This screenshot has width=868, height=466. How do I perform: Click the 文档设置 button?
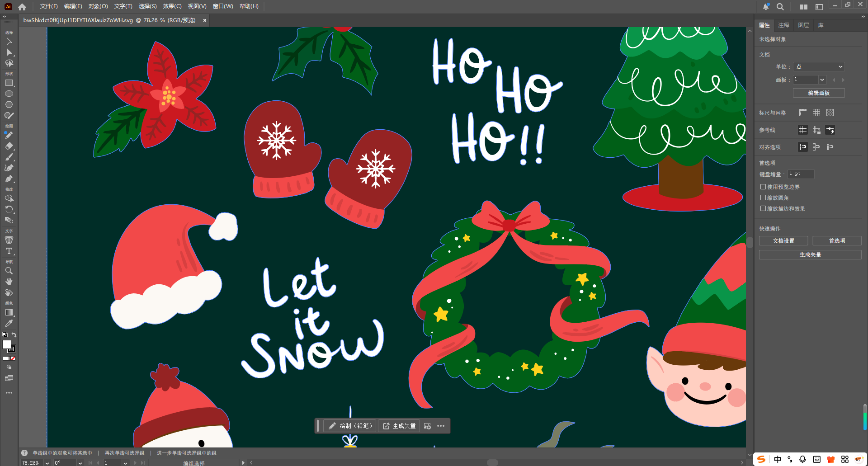click(x=783, y=241)
